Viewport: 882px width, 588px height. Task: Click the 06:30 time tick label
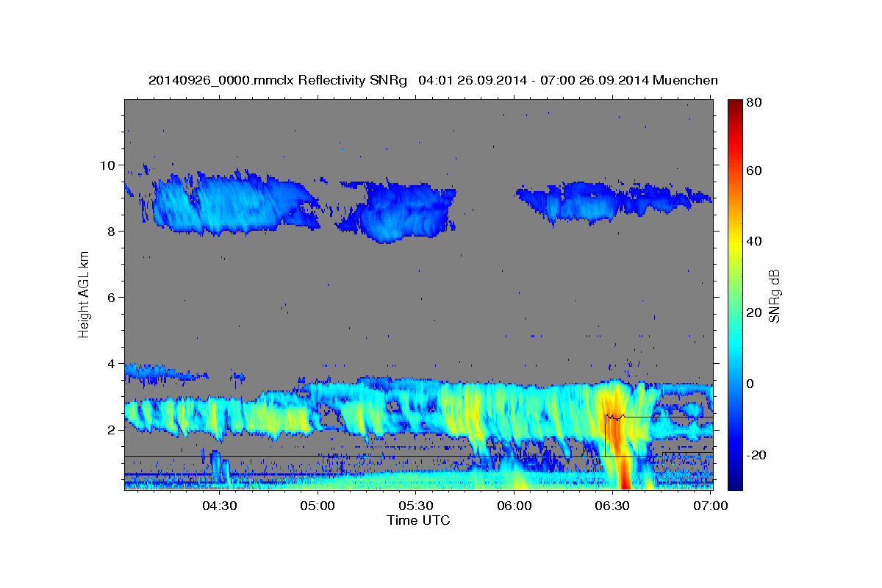pos(612,506)
